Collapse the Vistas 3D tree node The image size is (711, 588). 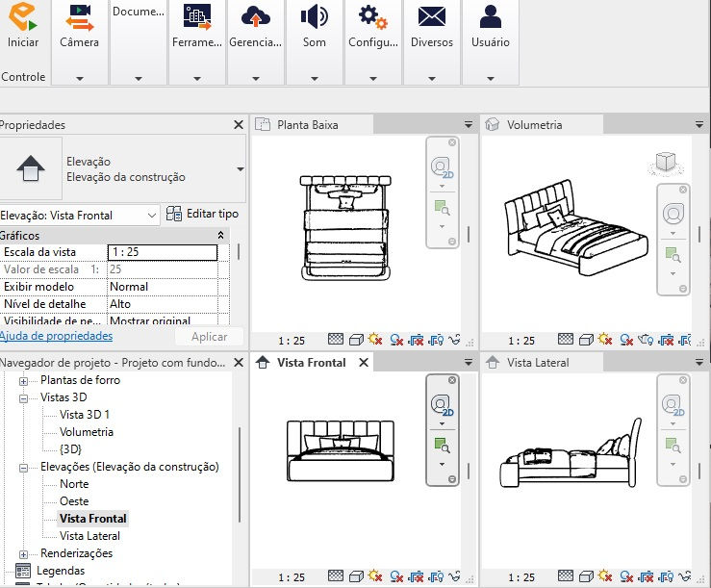(x=24, y=398)
